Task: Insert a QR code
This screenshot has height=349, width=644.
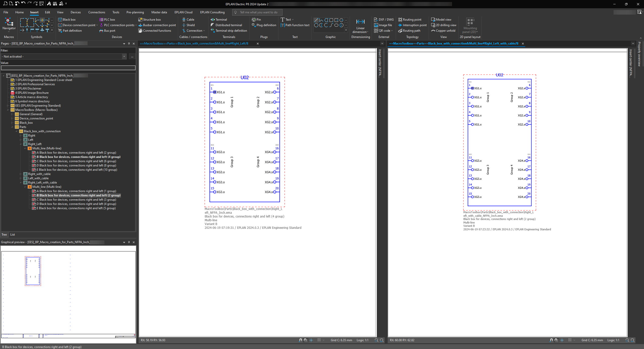Action: (383, 30)
